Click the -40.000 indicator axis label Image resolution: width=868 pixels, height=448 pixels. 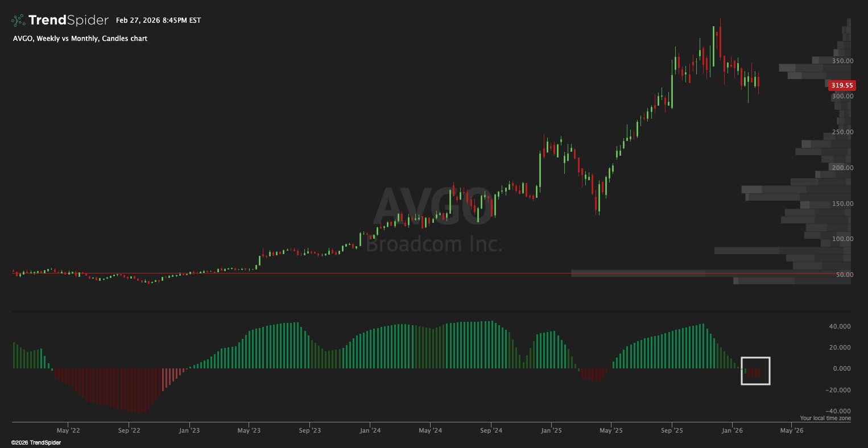point(840,411)
